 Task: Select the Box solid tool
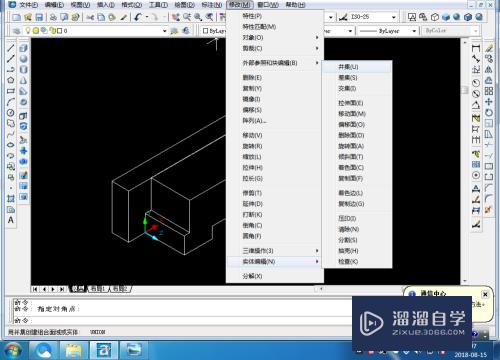click(x=23, y=48)
